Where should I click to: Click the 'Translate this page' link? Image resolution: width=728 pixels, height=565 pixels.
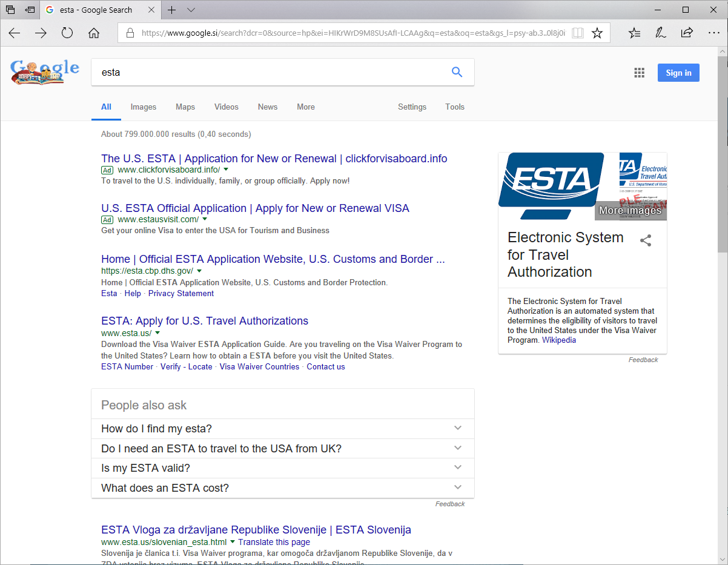pos(274,542)
